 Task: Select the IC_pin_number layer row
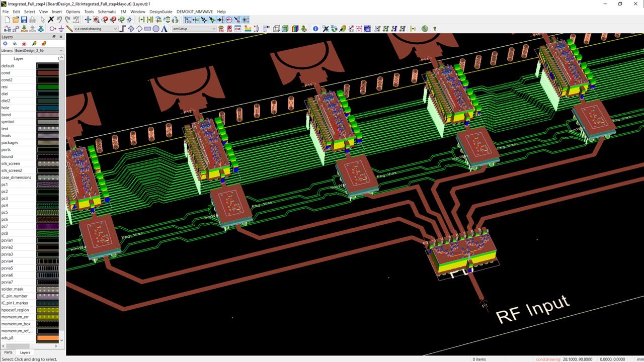tap(30, 296)
